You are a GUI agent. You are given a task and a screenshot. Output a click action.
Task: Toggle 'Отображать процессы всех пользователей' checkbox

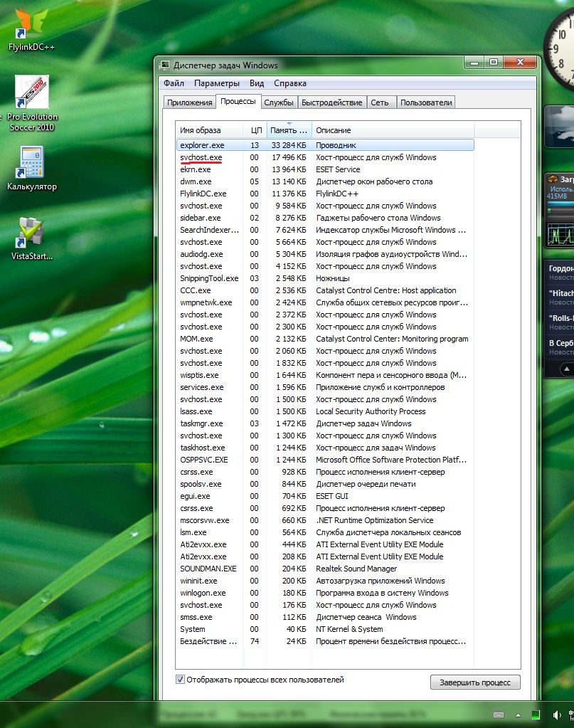tap(181, 680)
